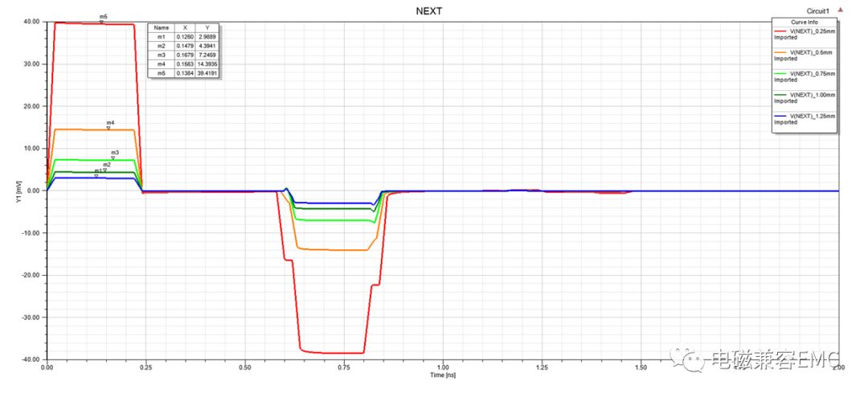Click the Y value 14.3935 in marker table

click(x=207, y=64)
